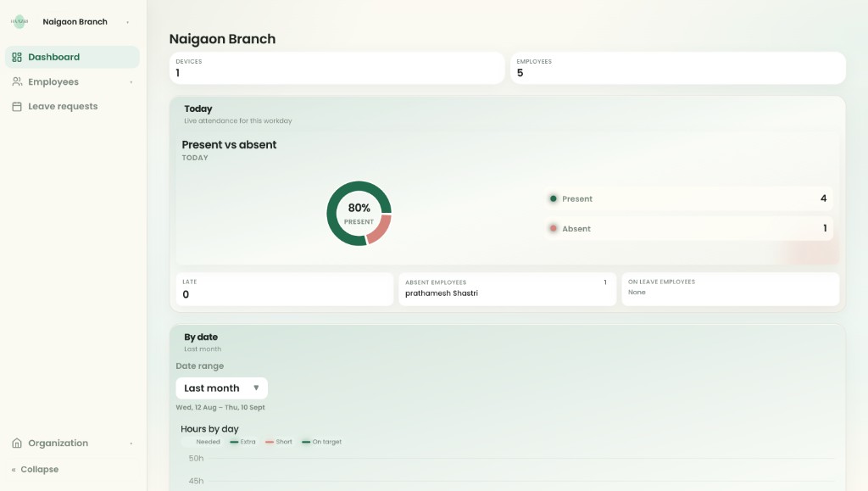Click the Absent legend row
The height and width of the screenshot is (491, 868).
pyautogui.click(x=688, y=229)
